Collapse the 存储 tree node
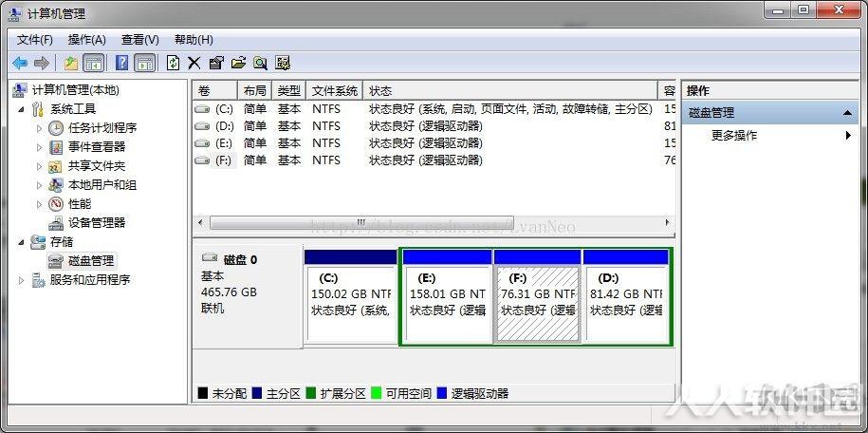Image resolution: width=868 pixels, height=433 pixels. pos(21,242)
